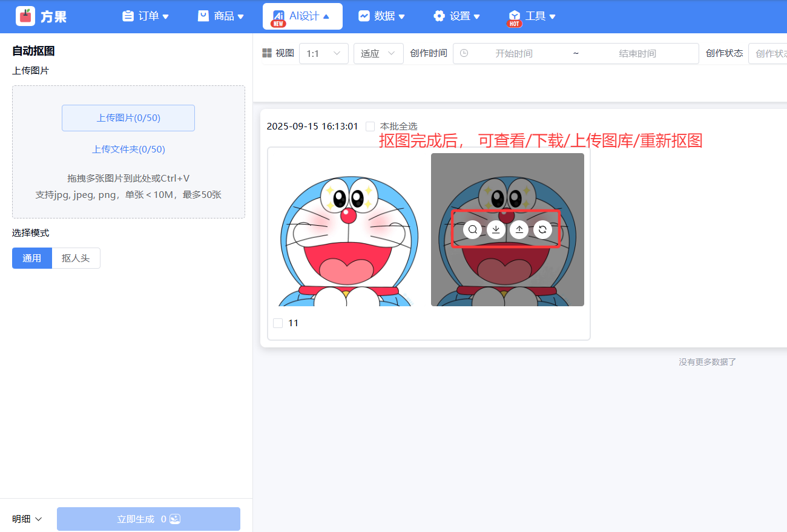Click the 上传文件夹(0/50) link
Screen dimensions: 787x532
click(x=128, y=149)
